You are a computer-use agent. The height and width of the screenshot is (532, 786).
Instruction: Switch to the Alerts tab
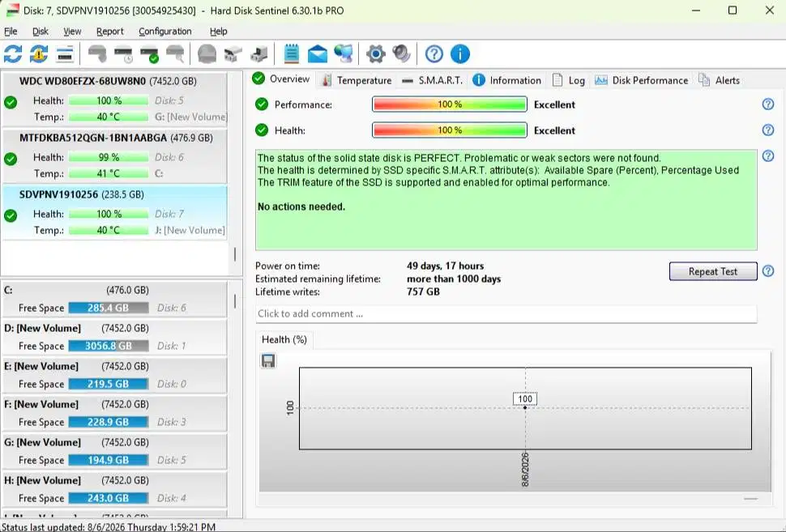click(719, 80)
